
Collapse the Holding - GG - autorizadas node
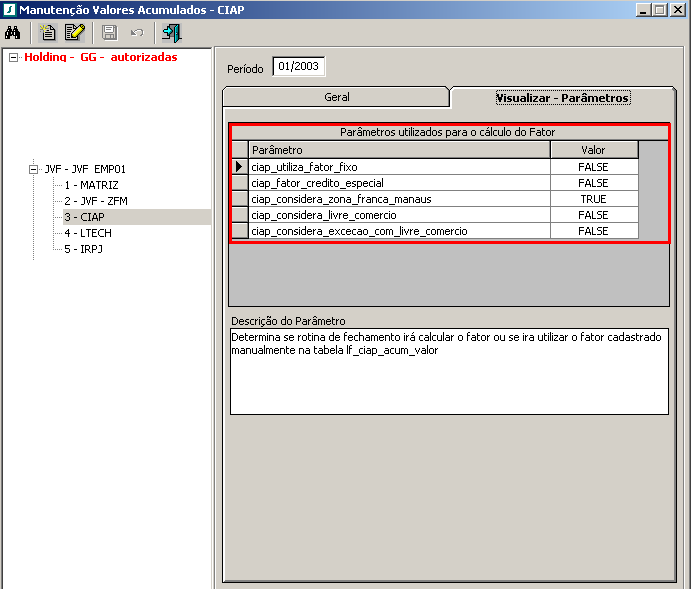13,57
